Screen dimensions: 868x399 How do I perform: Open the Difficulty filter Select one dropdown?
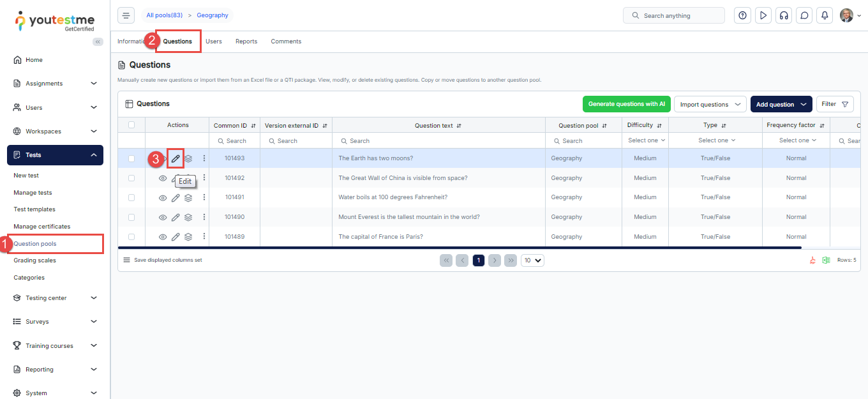(646, 140)
